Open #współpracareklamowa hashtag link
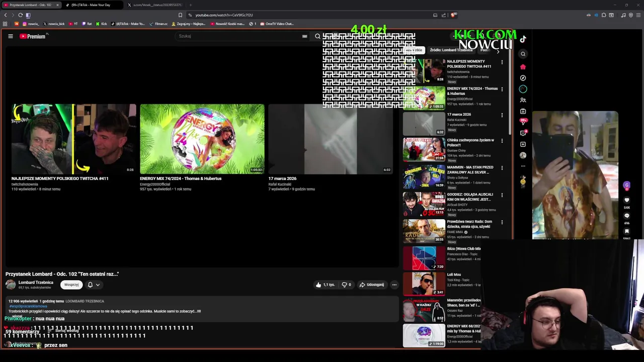Viewport: 644px width, 362px height. pos(28,306)
